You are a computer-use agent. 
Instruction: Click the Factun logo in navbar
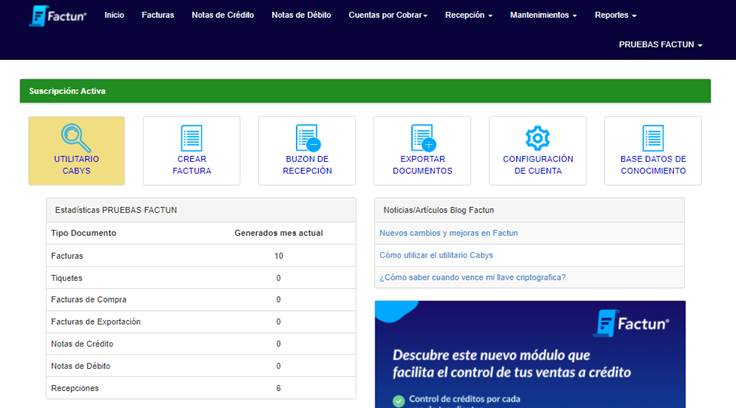tap(58, 16)
